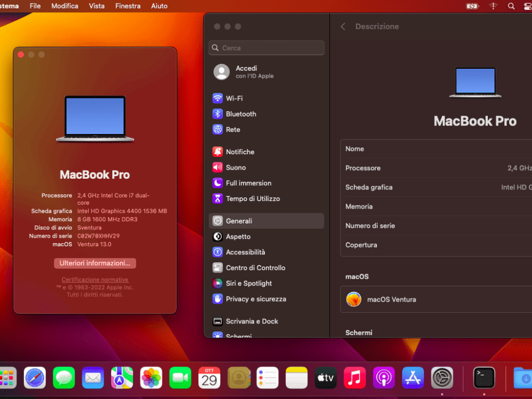
Task: Open Apple TV from the Dock
Action: pos(326,378)
